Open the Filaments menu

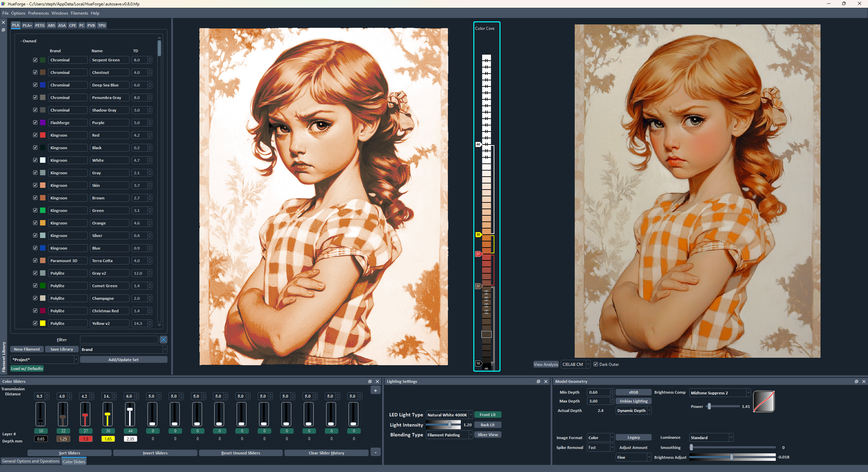click(x=79, y=13)
